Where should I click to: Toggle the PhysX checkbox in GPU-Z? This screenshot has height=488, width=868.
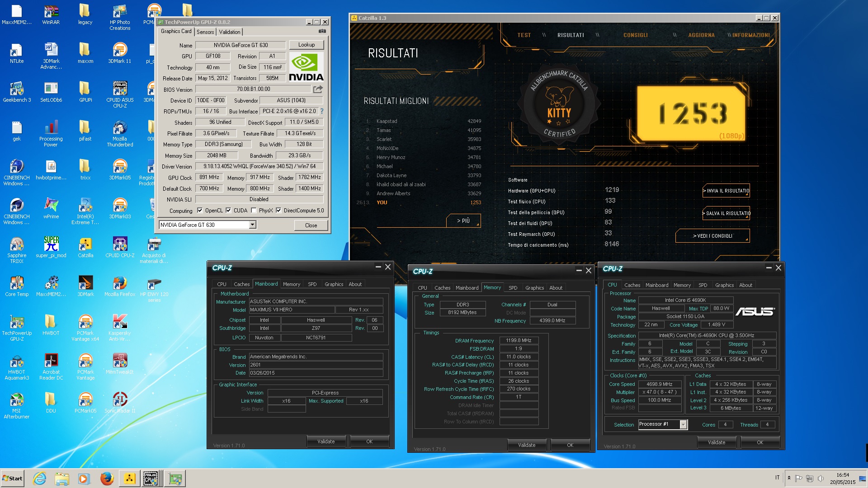click(254, 211)
